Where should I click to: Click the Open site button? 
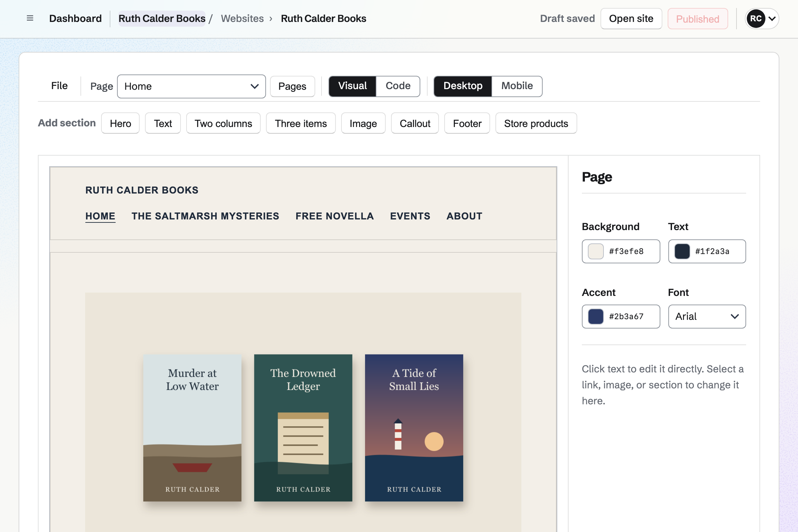631,19
